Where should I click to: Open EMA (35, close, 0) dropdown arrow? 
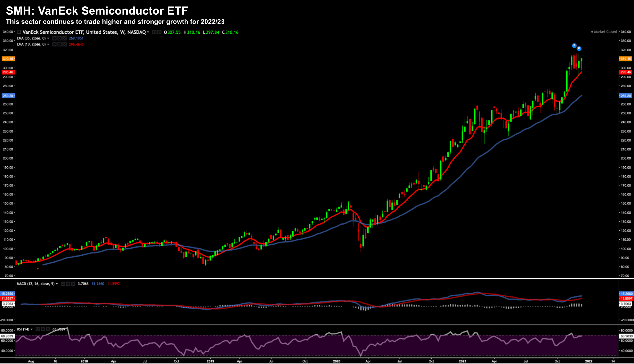(48, 38)
